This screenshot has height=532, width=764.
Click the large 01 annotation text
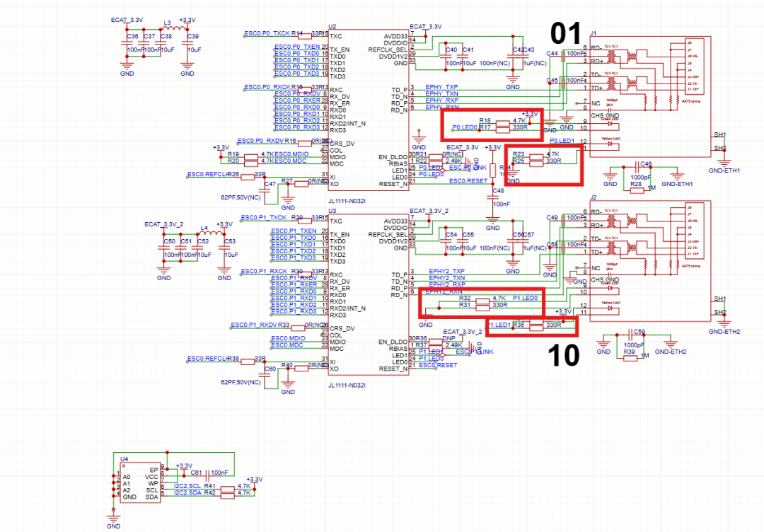click(x=566, y=32)
